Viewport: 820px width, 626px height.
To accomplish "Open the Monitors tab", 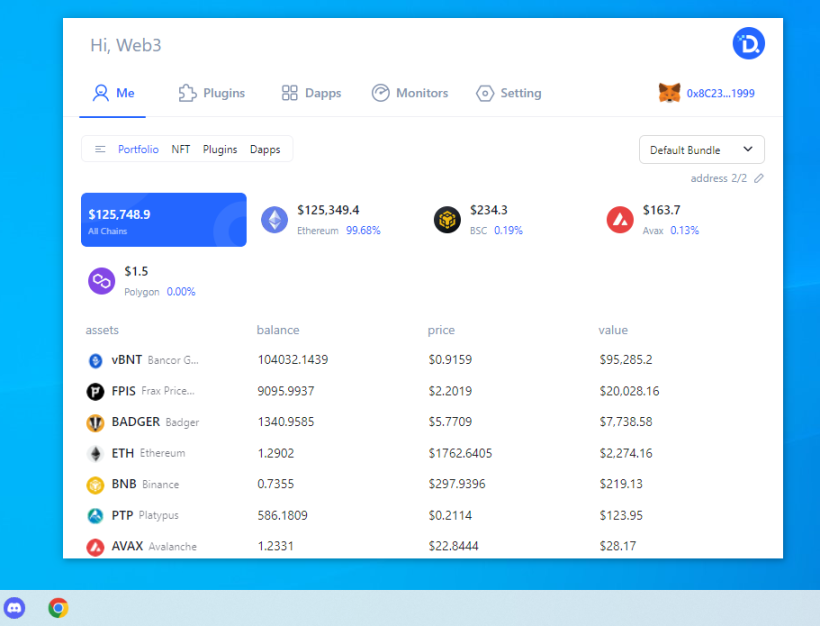I will 410,93.
